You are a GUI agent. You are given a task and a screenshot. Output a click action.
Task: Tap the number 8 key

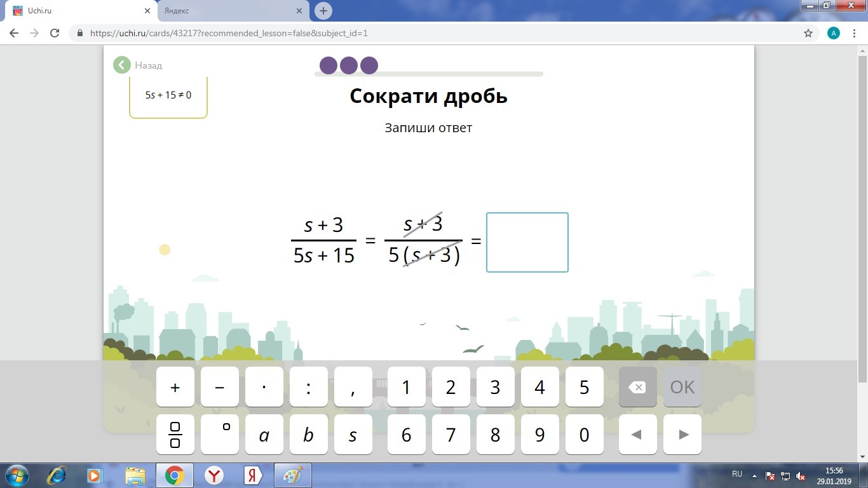496,435
